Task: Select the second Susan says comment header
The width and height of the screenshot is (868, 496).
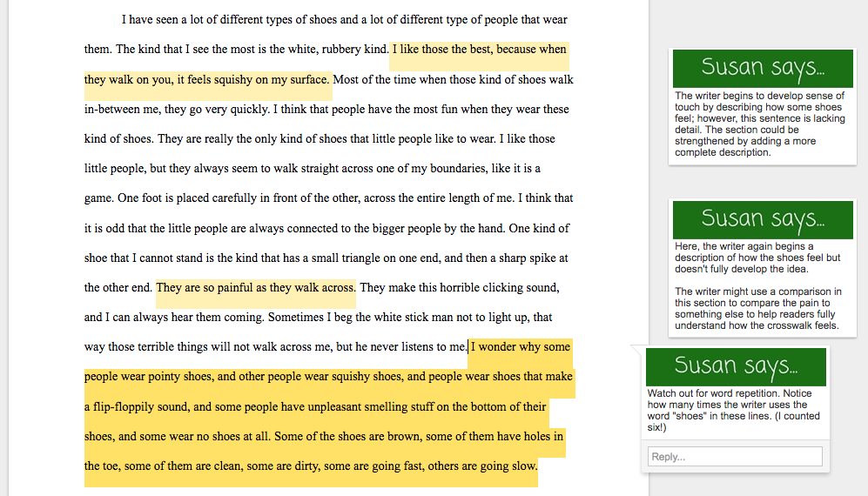Action: tap(762, 218)
